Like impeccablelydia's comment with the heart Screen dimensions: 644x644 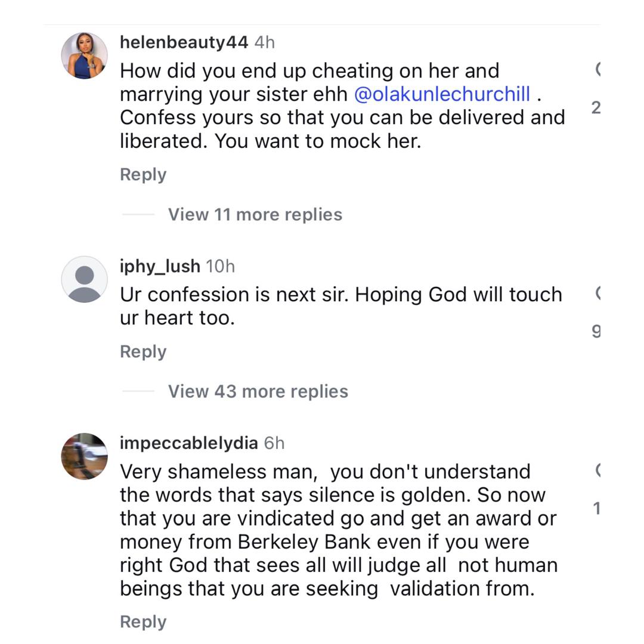point(597,471)
